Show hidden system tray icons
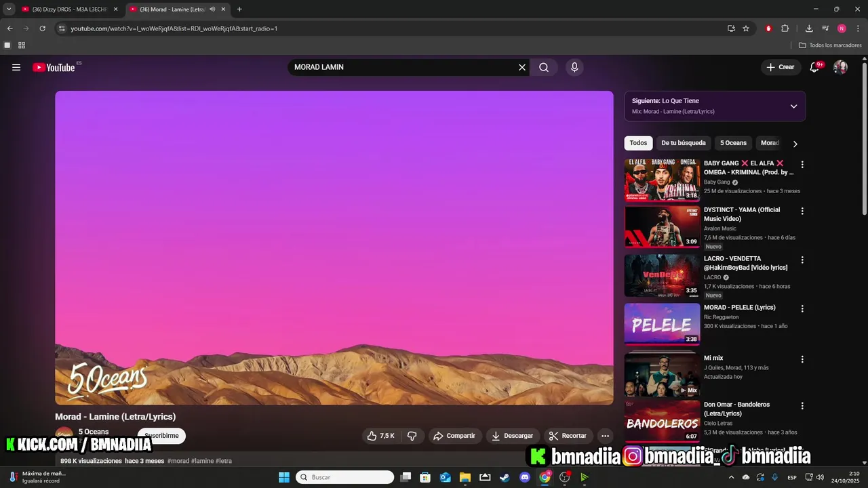Screen dimensions: 868x488 click(x=731, y=477)
